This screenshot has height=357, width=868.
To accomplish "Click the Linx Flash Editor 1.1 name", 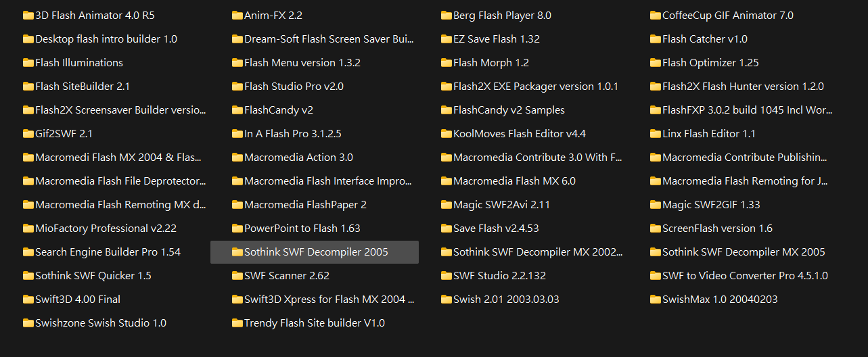I will 709,134.
